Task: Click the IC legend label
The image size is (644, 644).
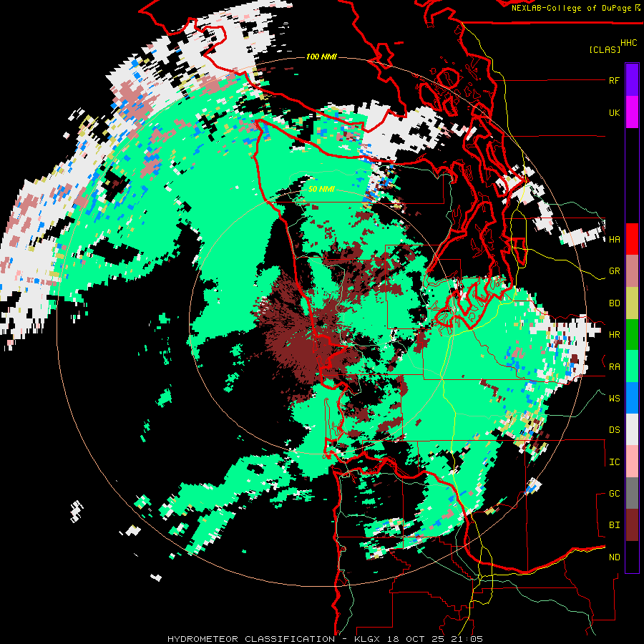Action: [x=614, y=462]
